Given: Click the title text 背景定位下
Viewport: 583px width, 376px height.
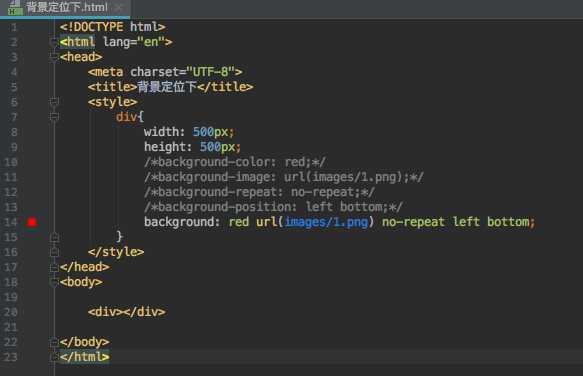Looking at the screenshot, I should coord(167,87).
